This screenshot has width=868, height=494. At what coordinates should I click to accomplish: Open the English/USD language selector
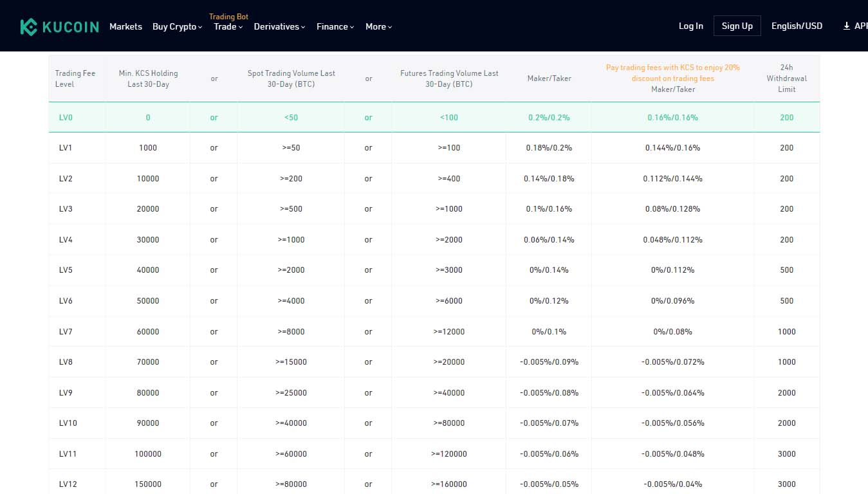click(797, 26)
